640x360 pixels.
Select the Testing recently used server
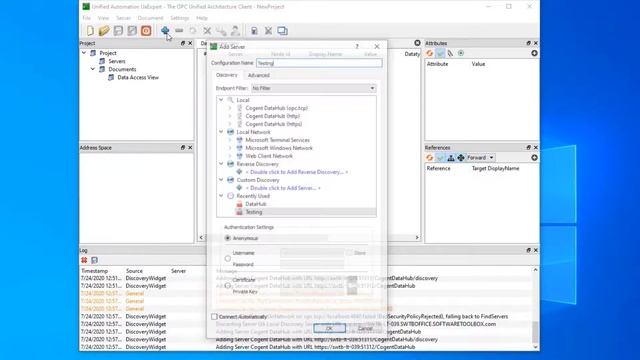(253, 212)
